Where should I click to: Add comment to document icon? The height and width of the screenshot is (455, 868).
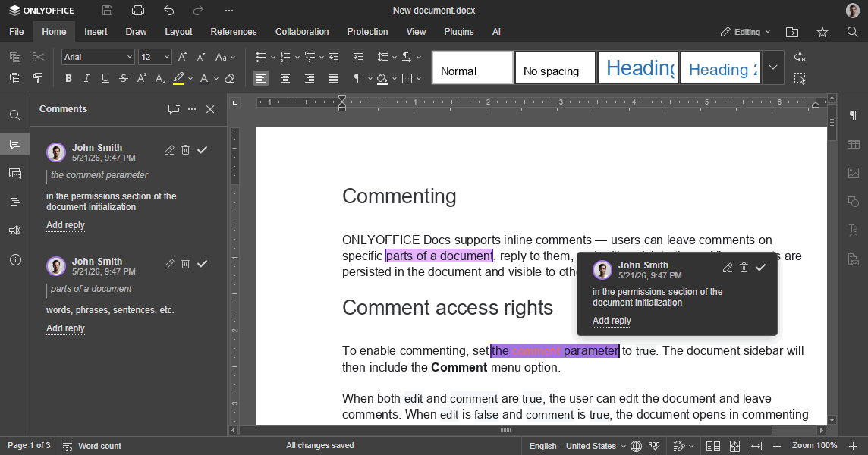click(174, 109)
